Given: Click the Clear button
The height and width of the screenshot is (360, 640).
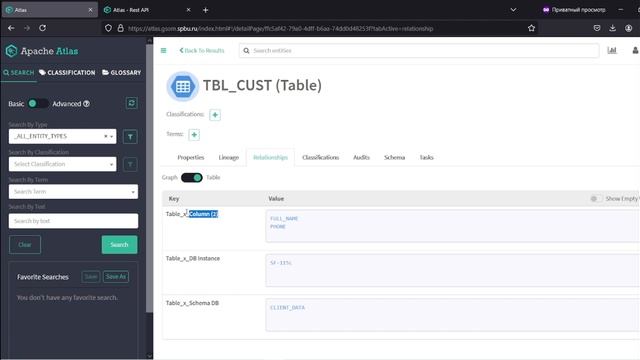Looking at the screenshot, I should point(25,245).
